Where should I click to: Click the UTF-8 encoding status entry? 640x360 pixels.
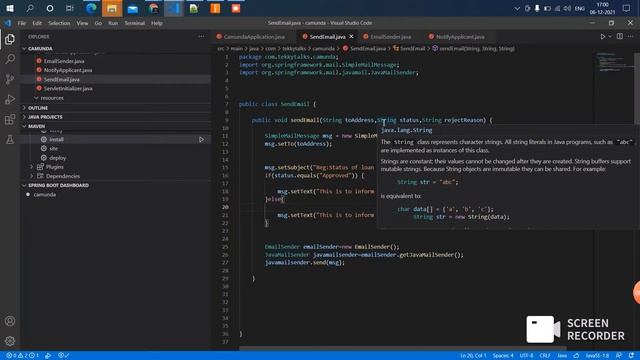526,356
